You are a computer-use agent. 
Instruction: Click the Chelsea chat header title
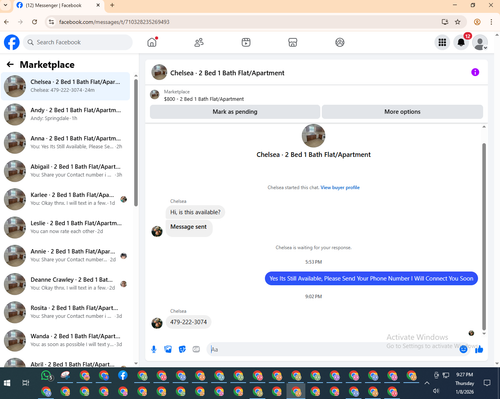tap(227, 73)
